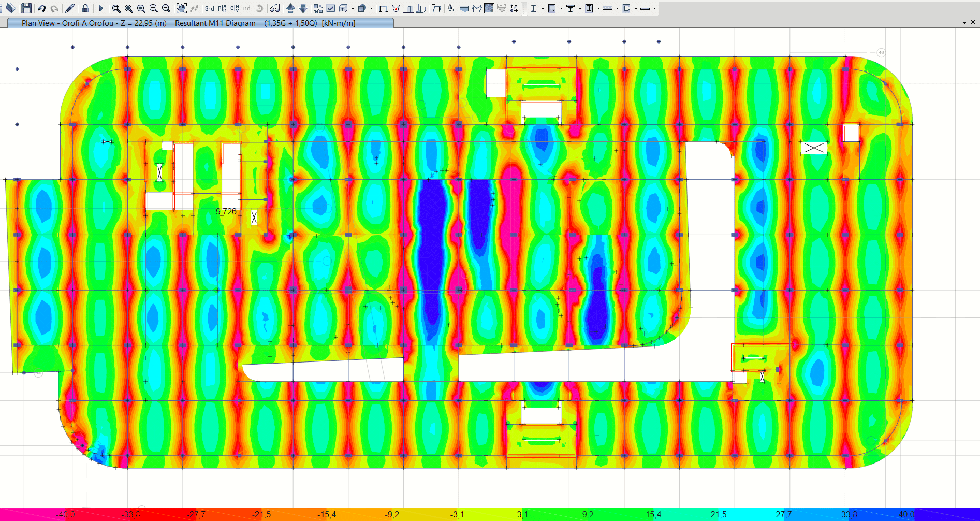
Task: Display frame loads icon
Action: (x=408, y=8)
